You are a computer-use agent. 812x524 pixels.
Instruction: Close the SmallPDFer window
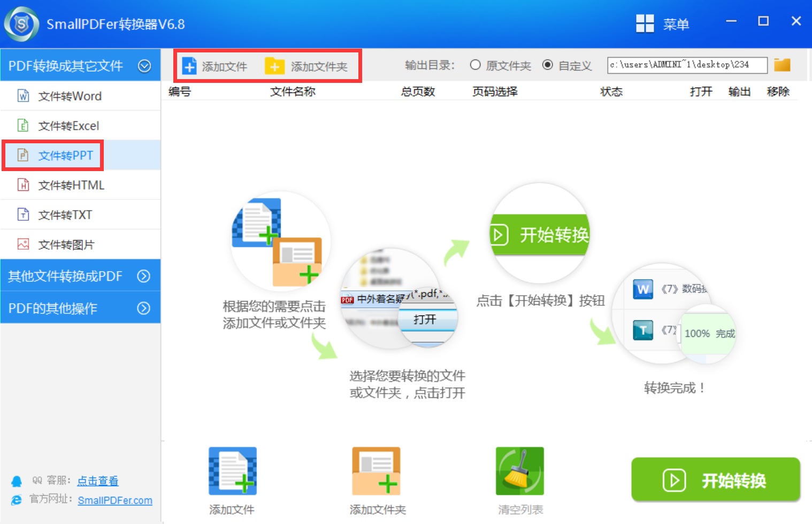tap(796, 21)
